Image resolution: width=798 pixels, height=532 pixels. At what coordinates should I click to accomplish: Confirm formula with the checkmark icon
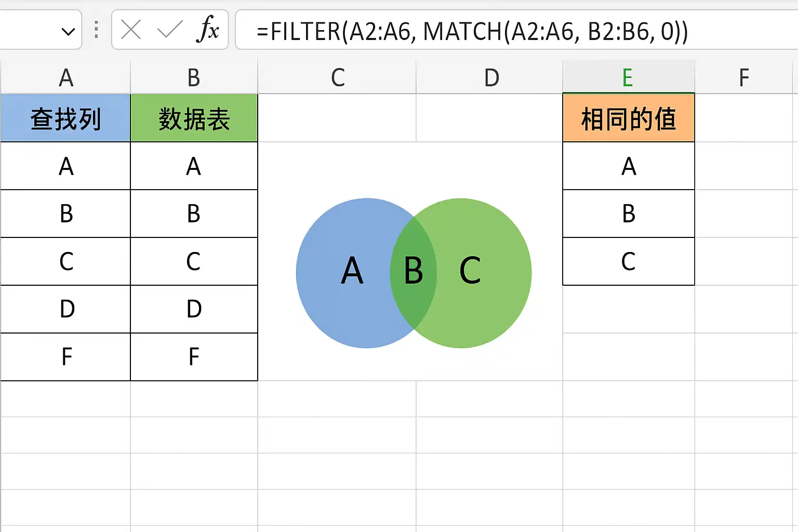[170, 30]
